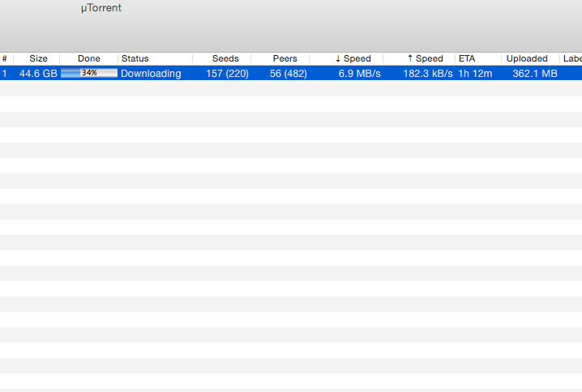This screenshot has width=582, height=392.
Task: Click the 157 (220) seeds value
Action: 227,74
